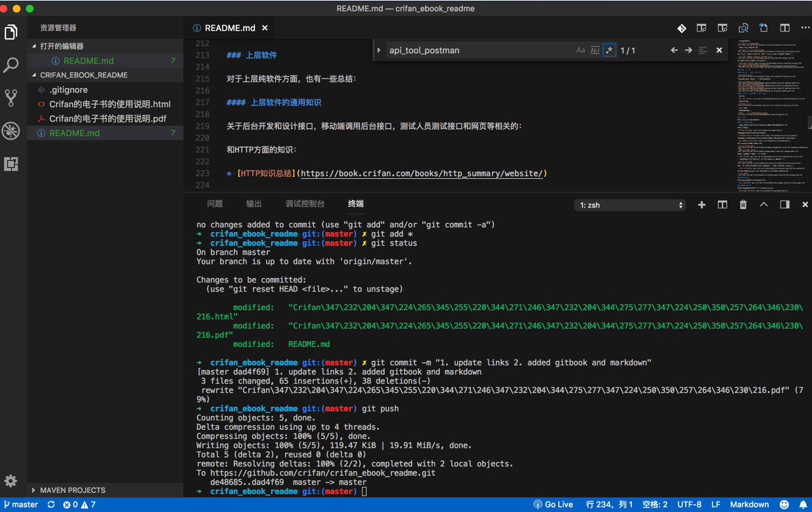Open the Manage gear menu

click(x=11, y=481)
